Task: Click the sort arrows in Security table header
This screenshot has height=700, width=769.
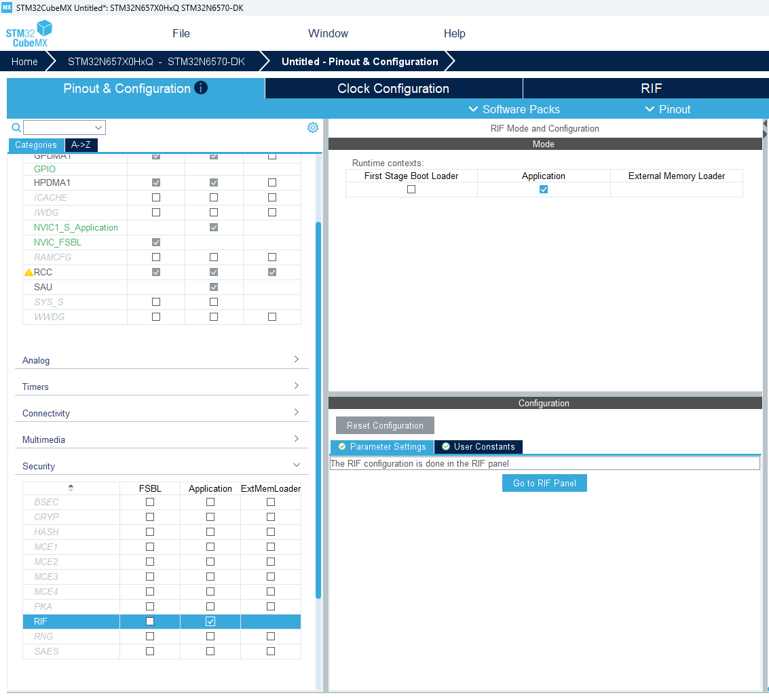Action: pyautogui.click(x=71, y=488)
